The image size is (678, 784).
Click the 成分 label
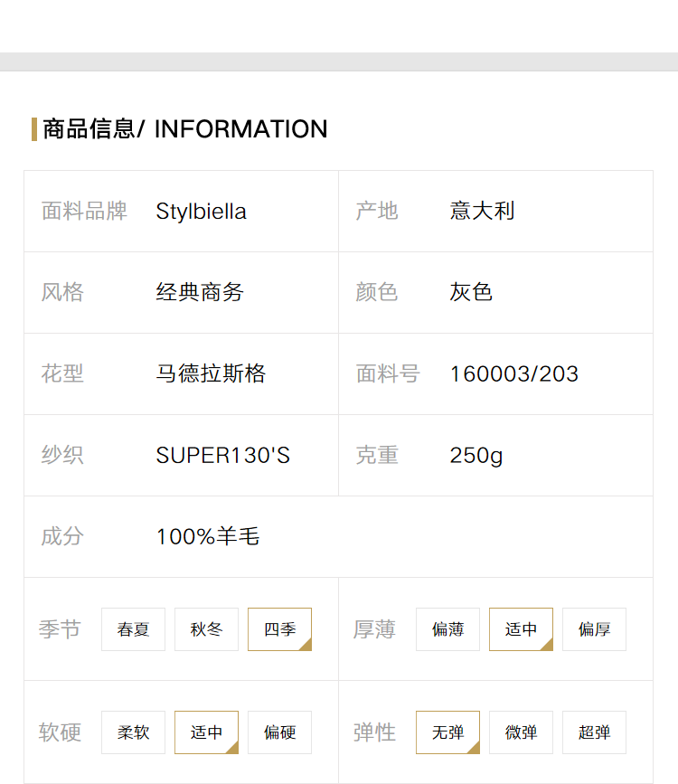(x=62, y=536)
